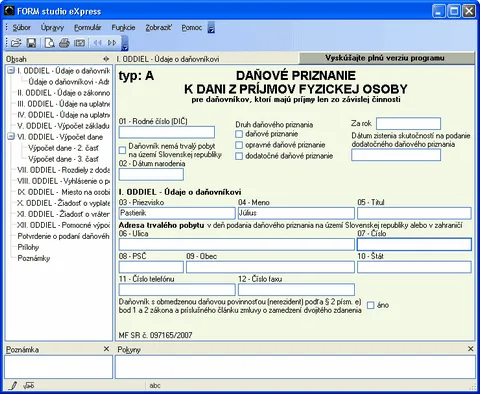Image resolution: width=480 pixels, height=394 pixels.
Task: Select 'X. ODDIEL - Žiadosť o vyplate' tree item
Action: (64, 203)
